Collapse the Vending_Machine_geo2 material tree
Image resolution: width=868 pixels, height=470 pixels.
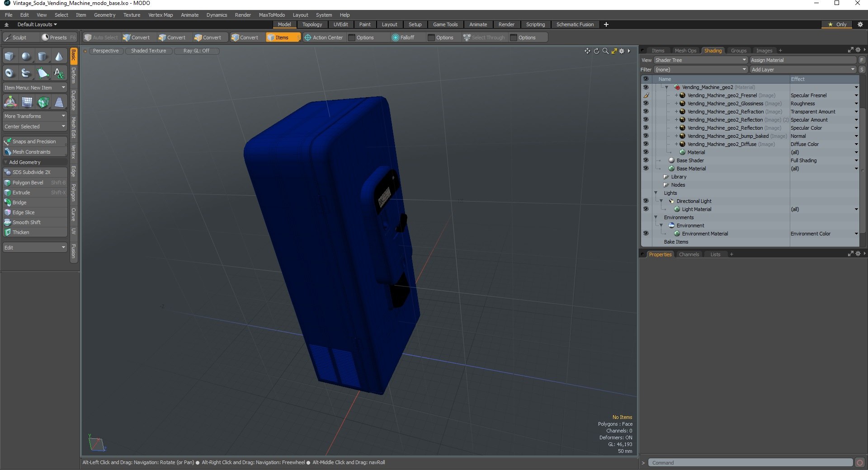coord(666,87)
